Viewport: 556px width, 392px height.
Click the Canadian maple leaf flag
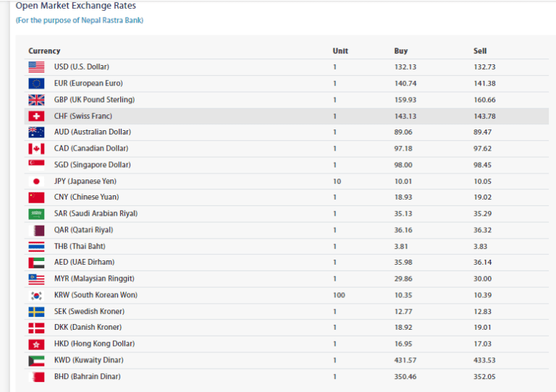tap(36, 148)
